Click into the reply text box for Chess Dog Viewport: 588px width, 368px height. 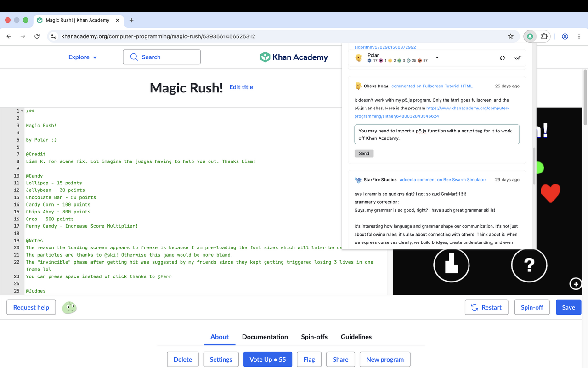[437, 134]
